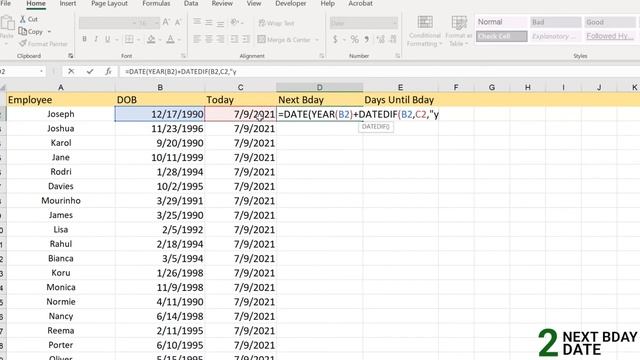The width and height of the screenshot is (640, 360).
Task: Open the Number Format dropdown
Action: [394, 23]
